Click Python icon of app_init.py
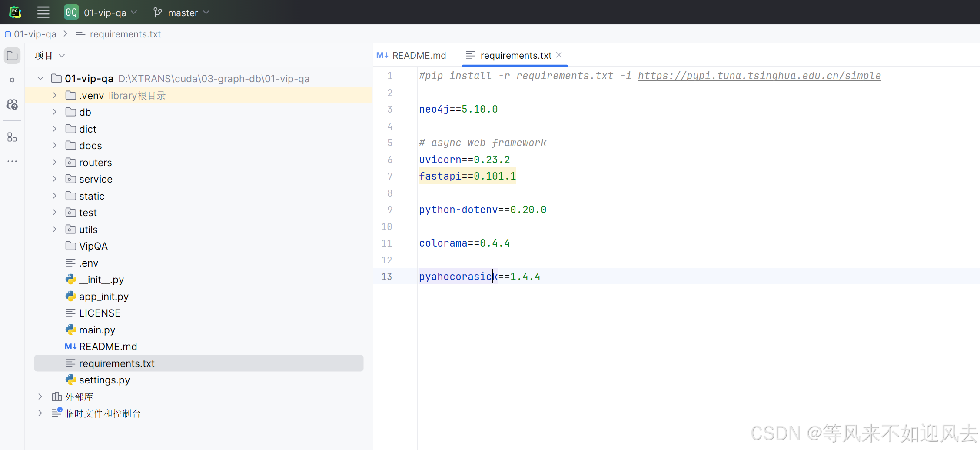The image size is (980, 450). tap(71, 297)
